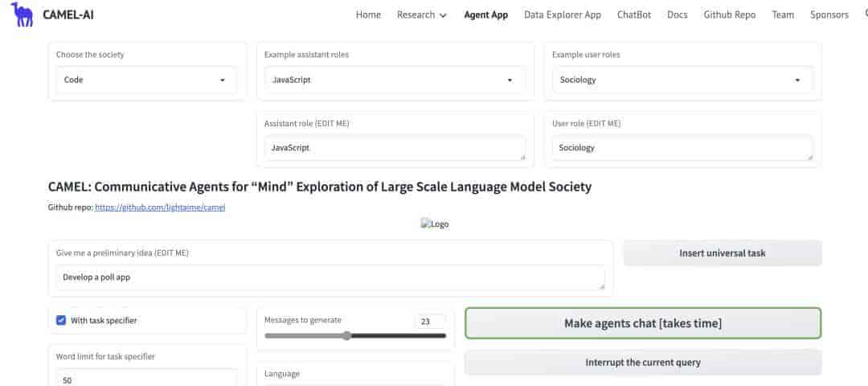Click Insert universal task button

[723, 253]
